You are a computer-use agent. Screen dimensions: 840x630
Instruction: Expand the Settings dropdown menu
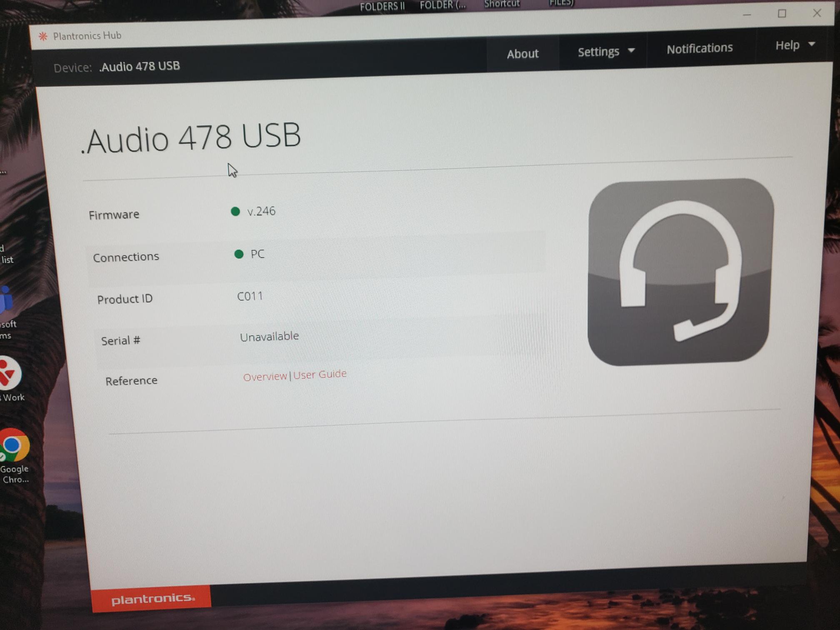click(606, 52)
